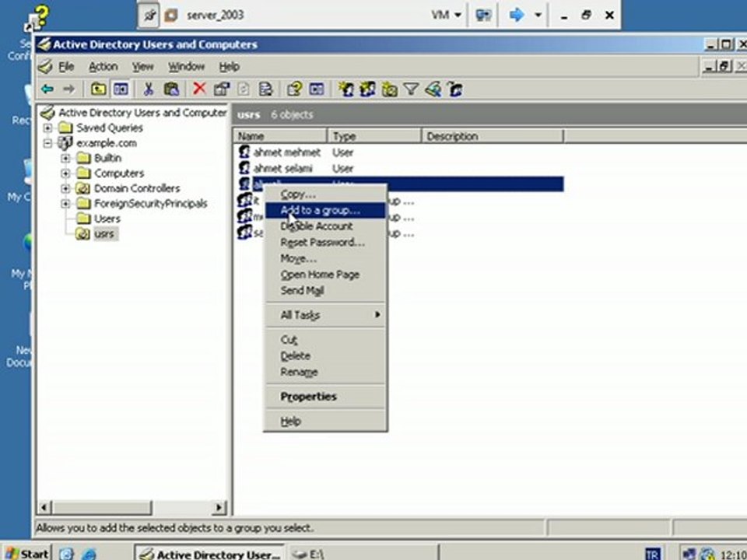Image resolution: width=747 pixels, height=560 pixels.
Task: Click the forward arrow navigation icon
Action: coord(69,89)
